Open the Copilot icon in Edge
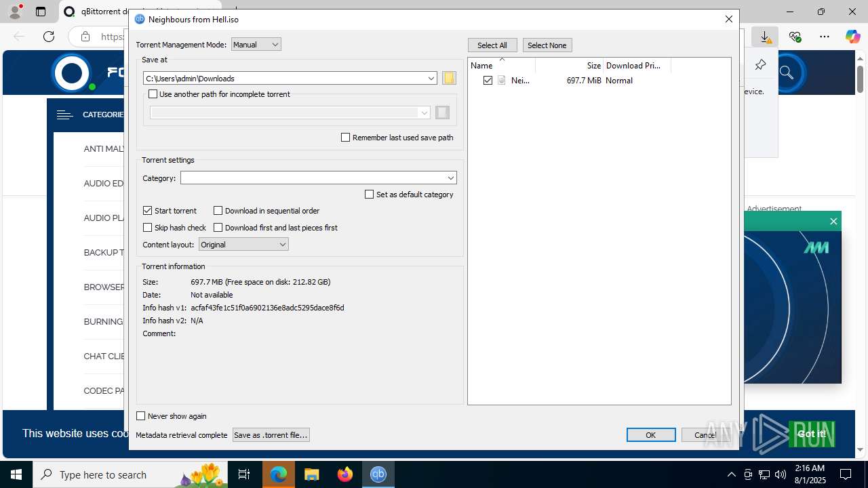 click(x=852, y=37)
